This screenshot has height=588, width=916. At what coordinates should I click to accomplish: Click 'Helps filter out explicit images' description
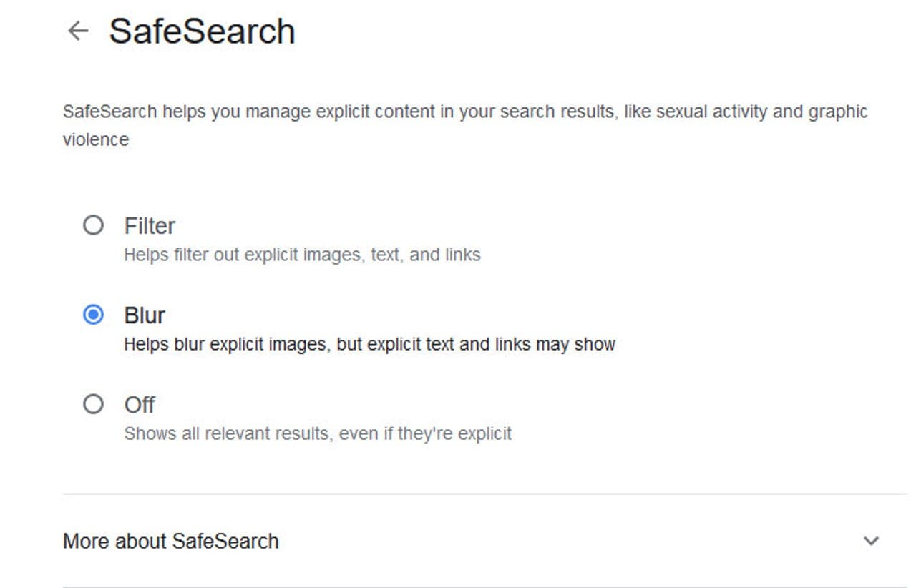point(301,255)
